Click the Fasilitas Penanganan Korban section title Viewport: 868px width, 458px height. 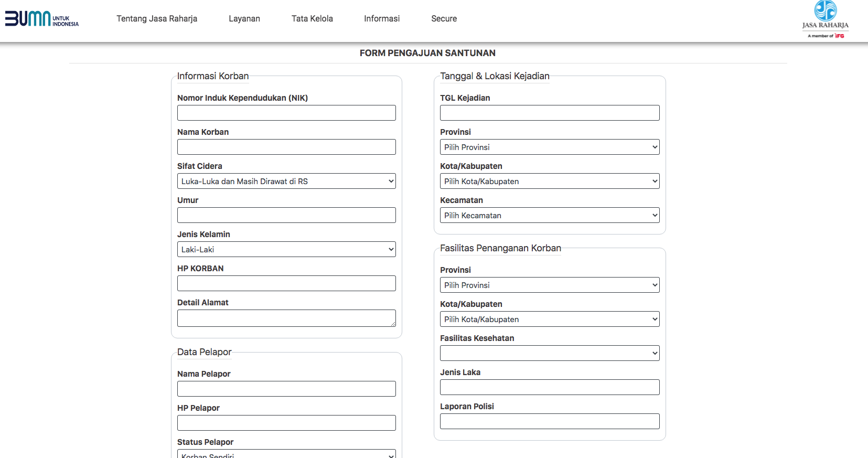500,248
